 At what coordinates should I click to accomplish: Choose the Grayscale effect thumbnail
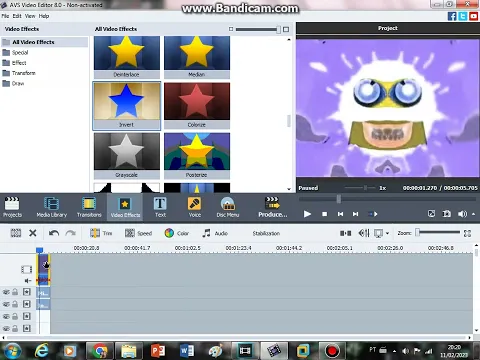tap(127, 156)
